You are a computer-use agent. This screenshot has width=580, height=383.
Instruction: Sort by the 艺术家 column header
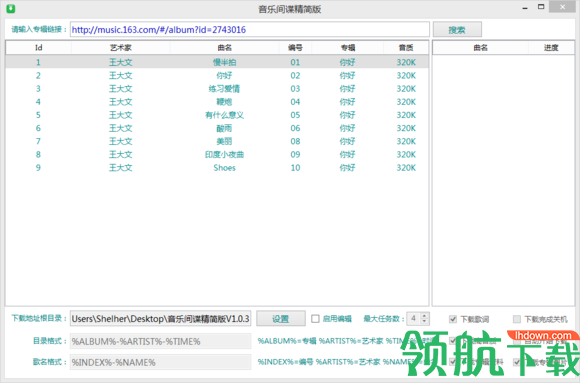coord(121,48)
